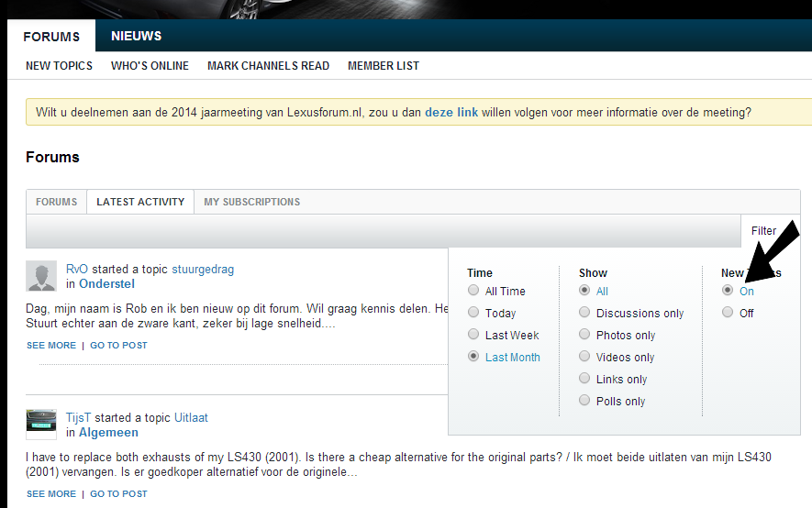This screenshot has height=508, width=812.
Task: Click Mark Channels Read
Action: click(268, 66)
